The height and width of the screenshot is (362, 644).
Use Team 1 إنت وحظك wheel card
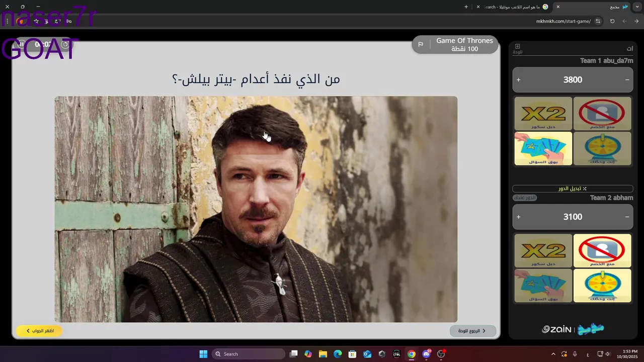[x=602, y=148]
